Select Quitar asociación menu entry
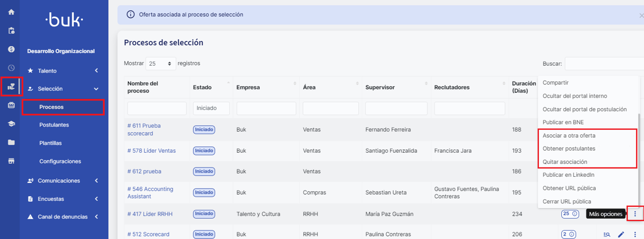Viewport: 644px width, 239px height. (565, 162)
